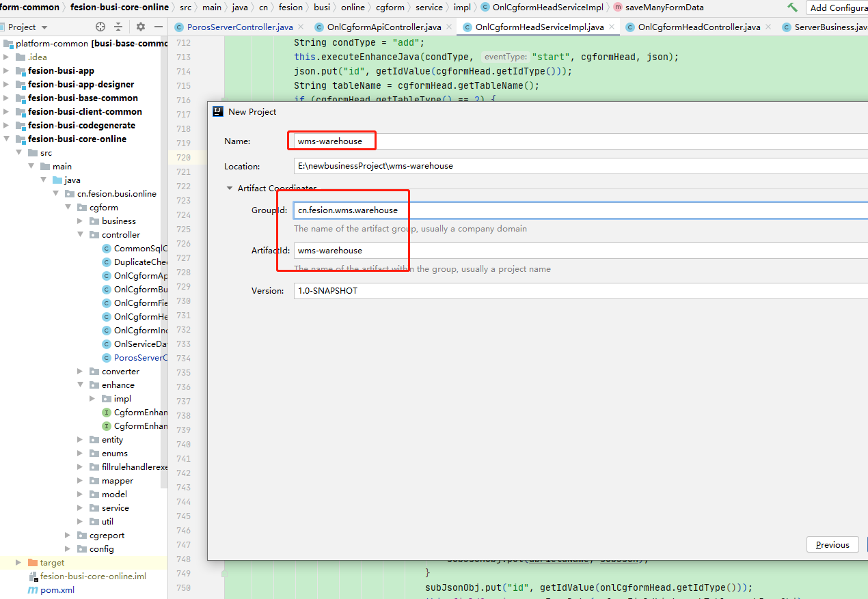Expand the converter folder
This screenshot has width=868, height=599.
tap(80, 371)
